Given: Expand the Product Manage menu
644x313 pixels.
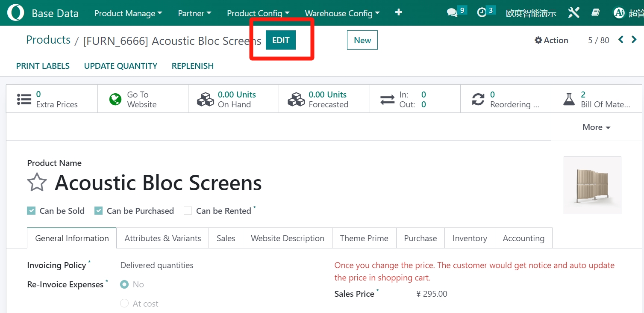Looking at the screenshot, I should (128, 13).
